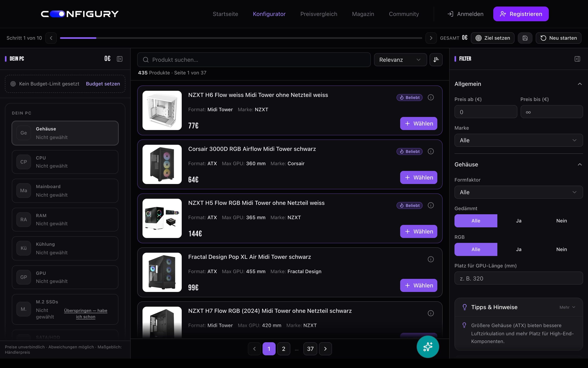Set Gedämmt filter to Alle
The image size is (588, 368).
click(476, 221)
